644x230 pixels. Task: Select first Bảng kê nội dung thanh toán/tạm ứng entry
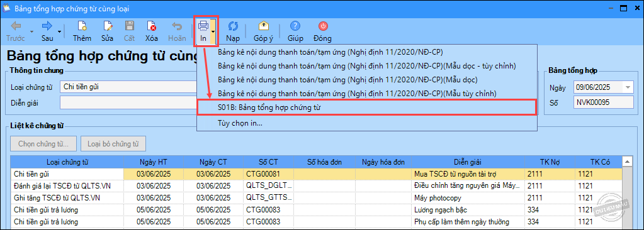click(x=367, y=52)
